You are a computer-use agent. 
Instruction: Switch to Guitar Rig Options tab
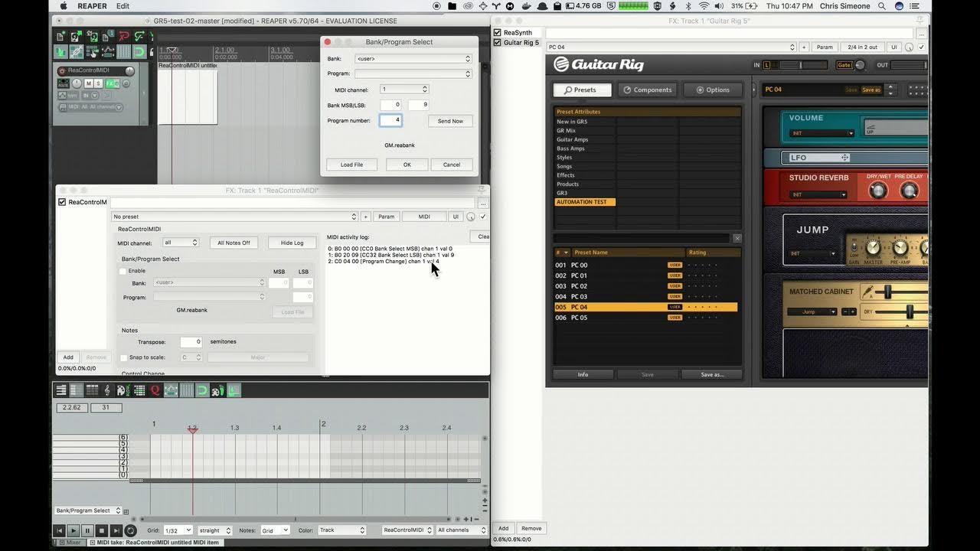pos(712,90)
